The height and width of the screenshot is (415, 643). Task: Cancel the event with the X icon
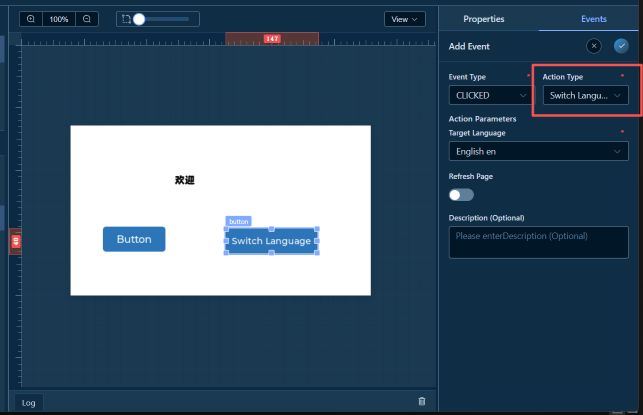pyautogui.click(x=593, y=46)
